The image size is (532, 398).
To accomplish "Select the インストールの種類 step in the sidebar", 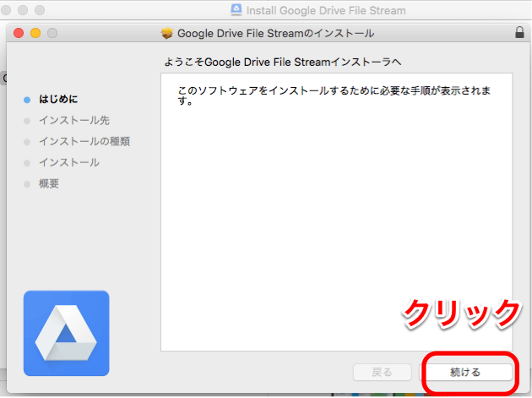I will (84, 141).
